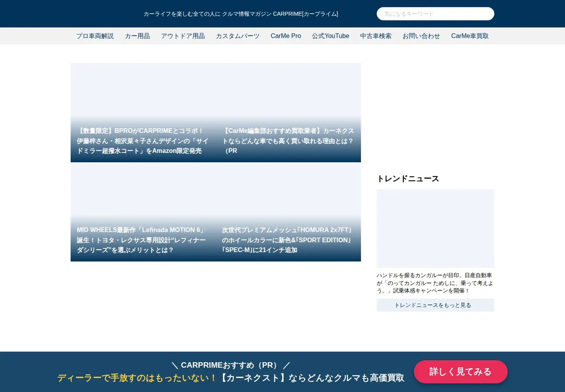The height and width of the screenshot is (392, 565).
Task: Click the CARPRIMEおすすめ（PR） banner label
Action: click(231, 365)
